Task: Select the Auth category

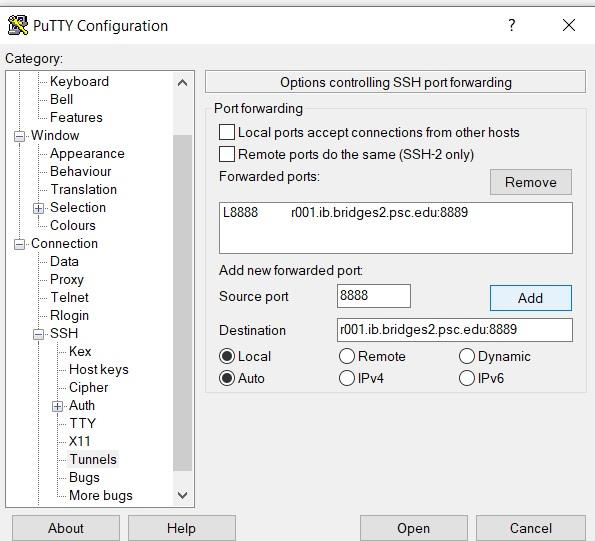Action: click(82, 406)
